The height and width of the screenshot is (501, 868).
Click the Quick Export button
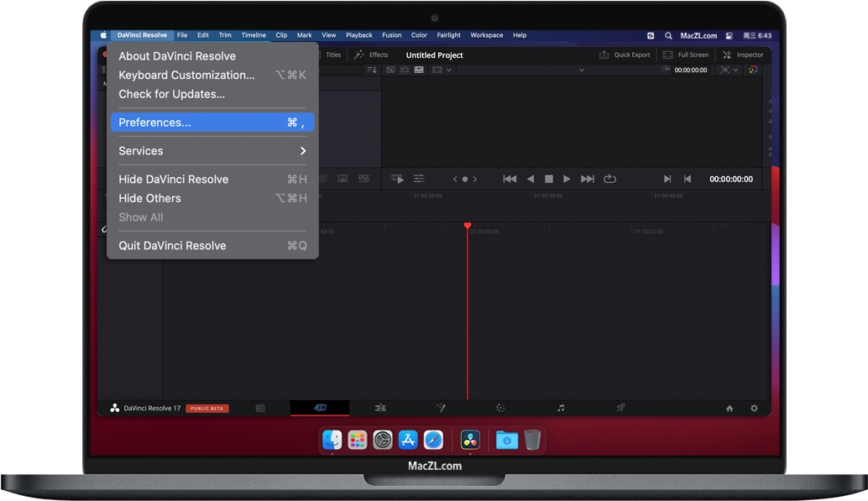pos(625,55)
